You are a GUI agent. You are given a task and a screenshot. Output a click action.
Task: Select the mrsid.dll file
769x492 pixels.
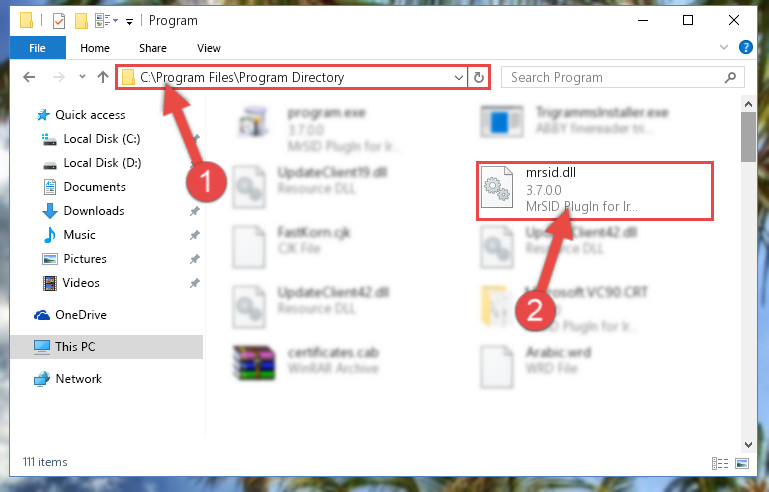coord(594,191)
